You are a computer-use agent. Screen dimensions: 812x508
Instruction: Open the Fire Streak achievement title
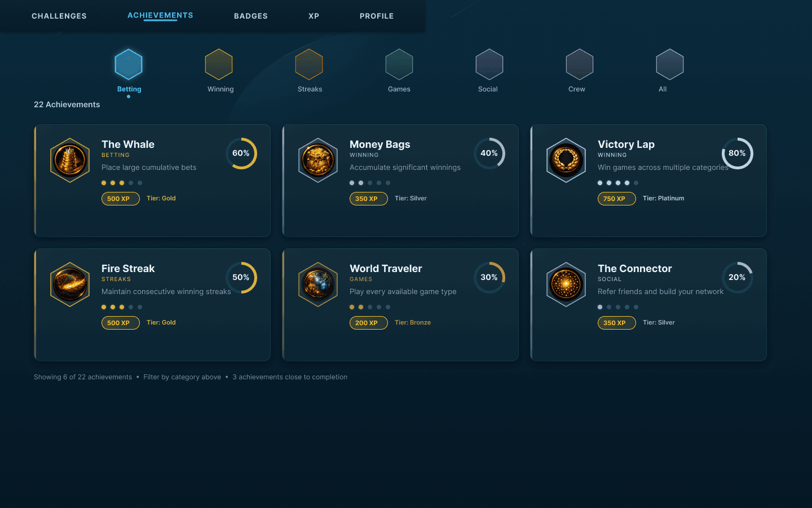pos(128,269)
